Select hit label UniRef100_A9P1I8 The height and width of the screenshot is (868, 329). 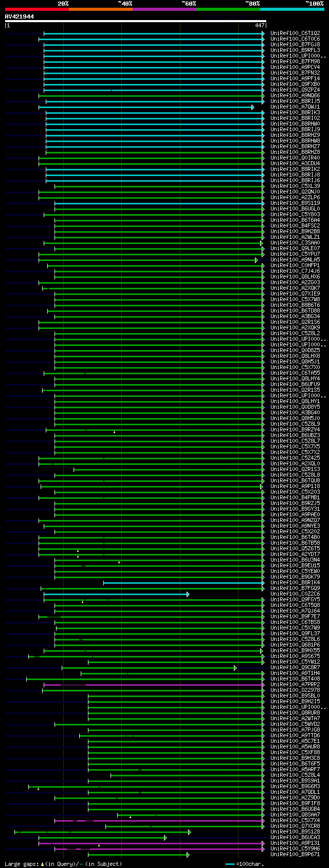coord(295,486)
